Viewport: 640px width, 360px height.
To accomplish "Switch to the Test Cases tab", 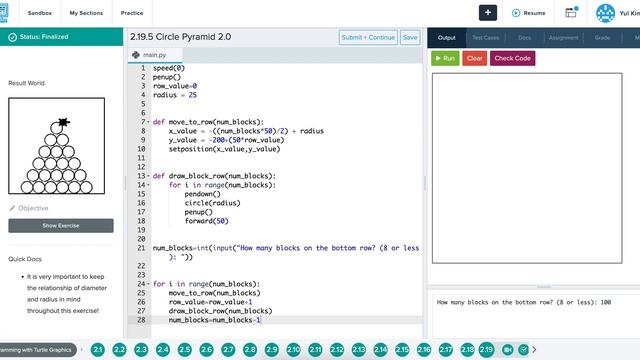I will [485, 38].
